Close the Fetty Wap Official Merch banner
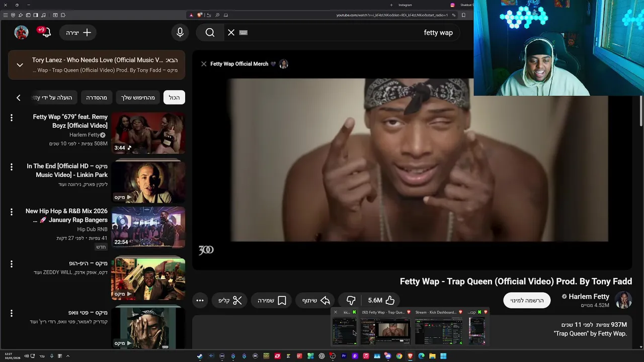The width and height of the screenshot is (644, 362). (x=204, y=64)
